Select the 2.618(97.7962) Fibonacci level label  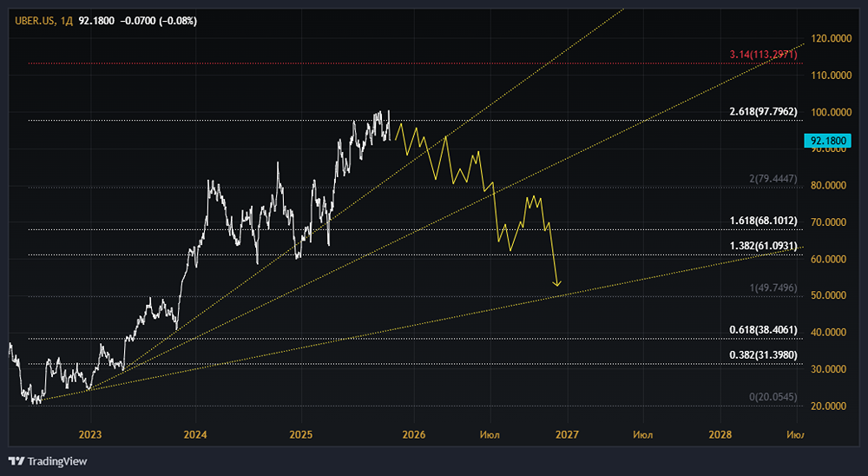[x=763, y=111]
